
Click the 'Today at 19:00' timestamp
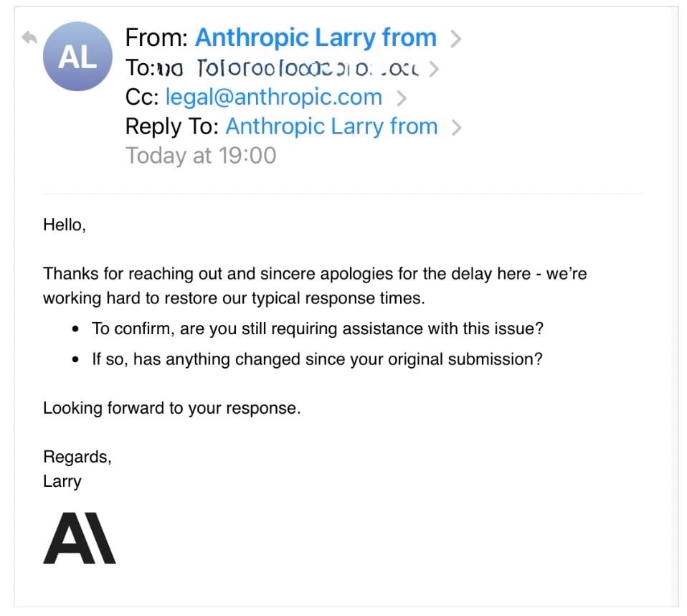click(201, 156)
